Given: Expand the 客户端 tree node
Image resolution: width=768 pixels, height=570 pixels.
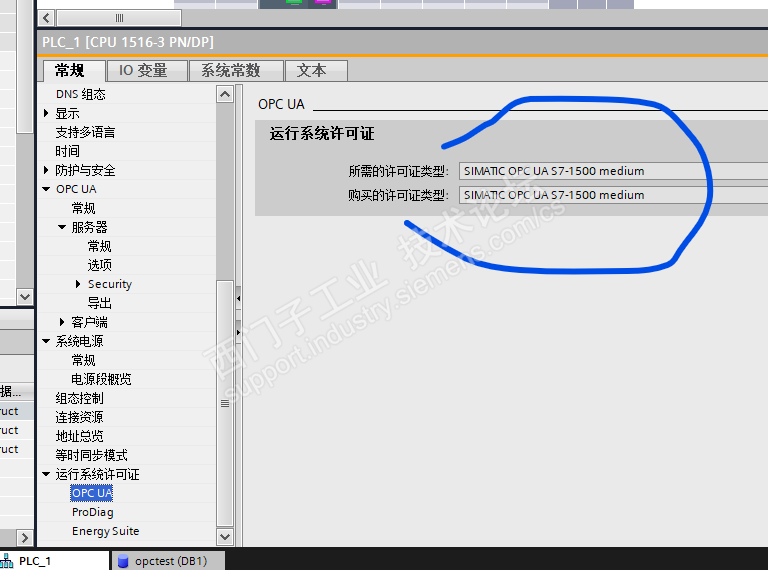Looking at the screenshot, I should click(x=62, y=322).
